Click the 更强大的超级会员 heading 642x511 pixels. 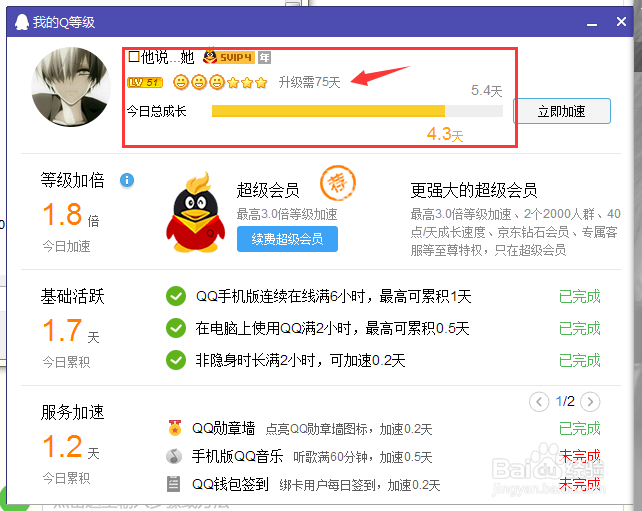coord(474,190)
